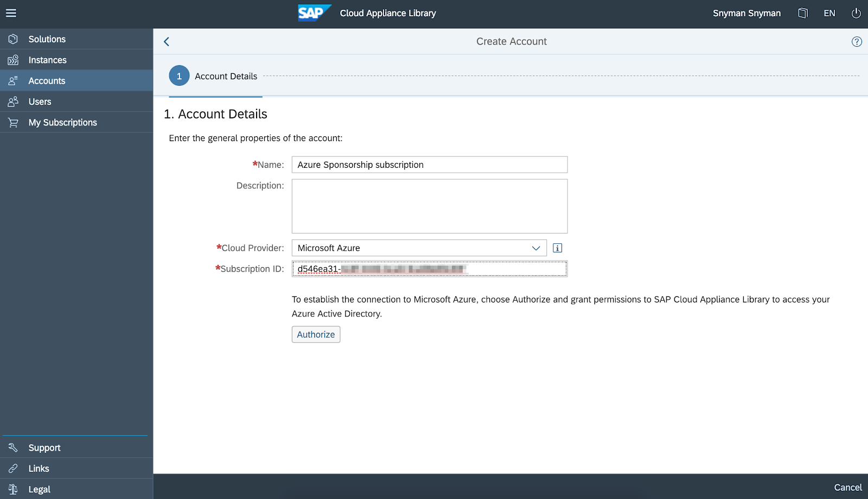Expand Cloud Provider list via arrow

point(536,248)
